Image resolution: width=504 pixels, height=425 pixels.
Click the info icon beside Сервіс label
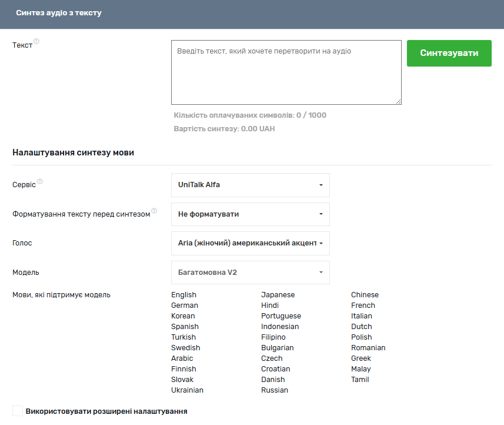(40, 181)
